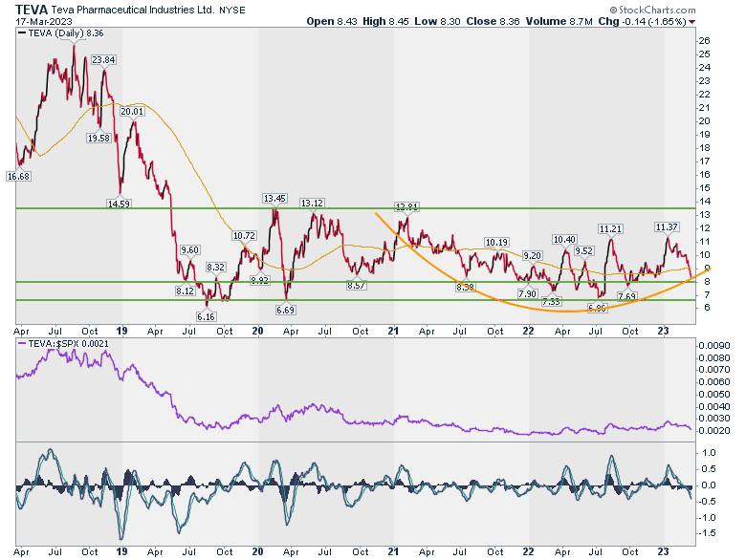This screenshot has width=746, height=560.
Task: Click the Open 8.43 header value
Action: click(332, 21)
